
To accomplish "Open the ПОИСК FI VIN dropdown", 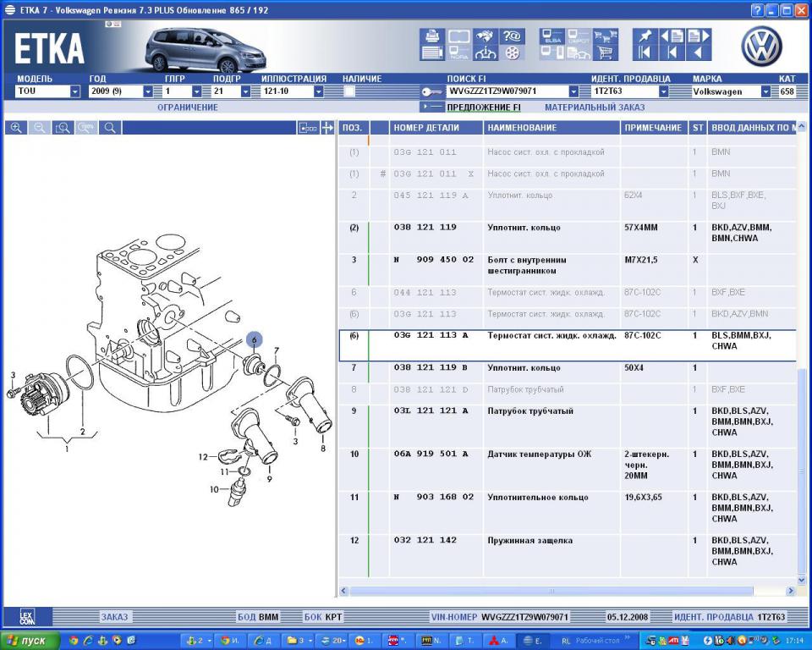I will (x=573, y=91).
